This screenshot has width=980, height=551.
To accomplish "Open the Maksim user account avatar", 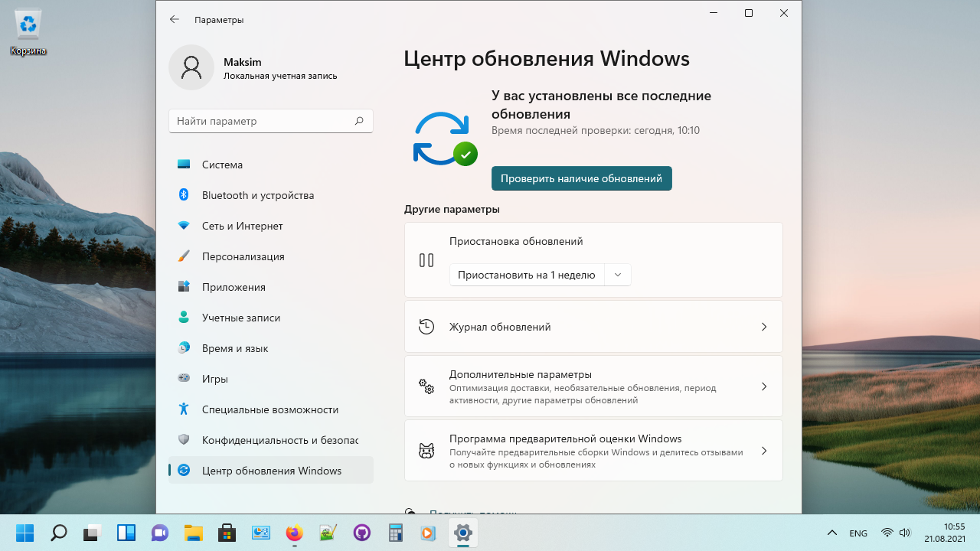I will click(x=191, y=67).
